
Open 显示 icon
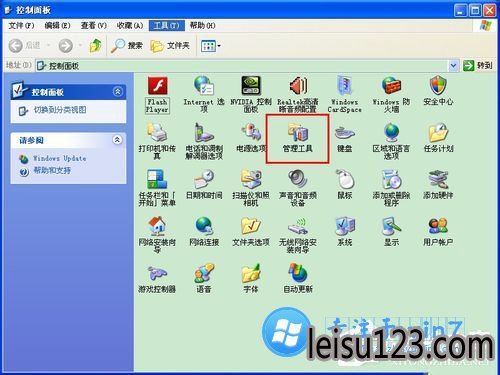[391, 226]
